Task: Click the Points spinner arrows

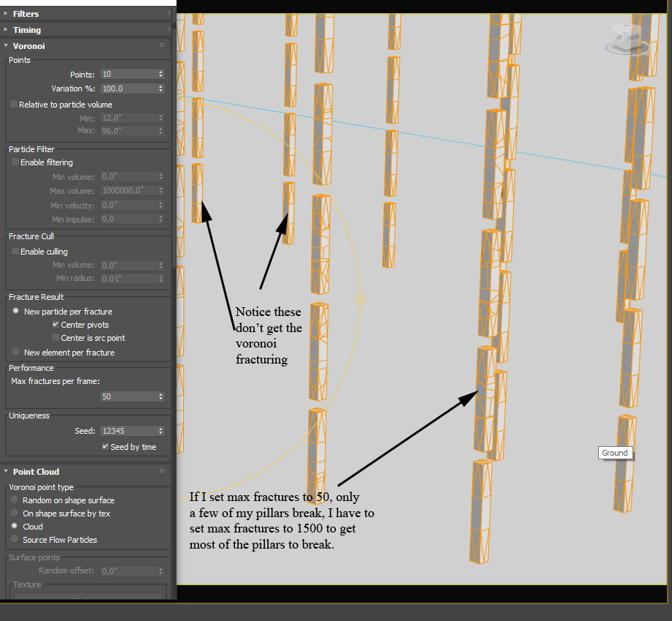Action: coord(161,74)
